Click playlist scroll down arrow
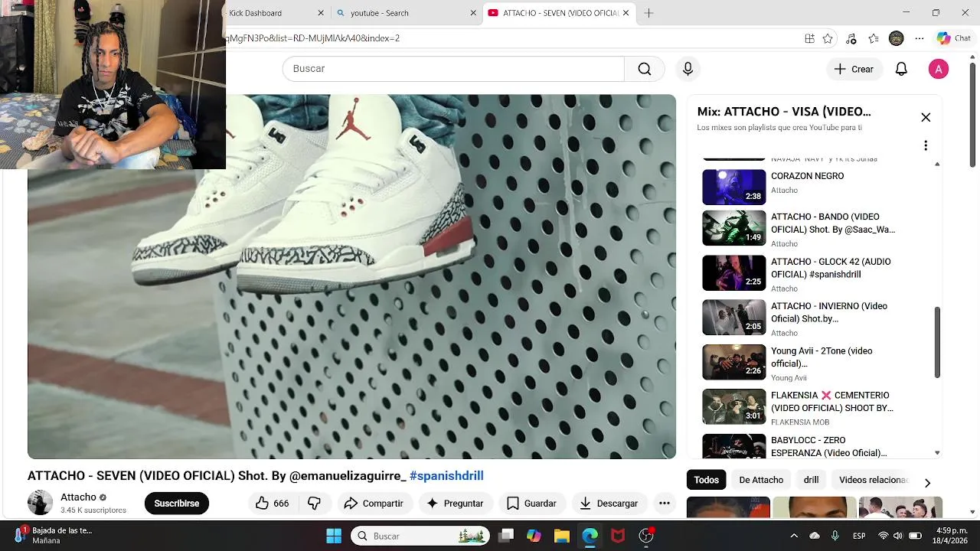Image resolution: width=980 pixels, height=551 pixels. coord(937,453)
